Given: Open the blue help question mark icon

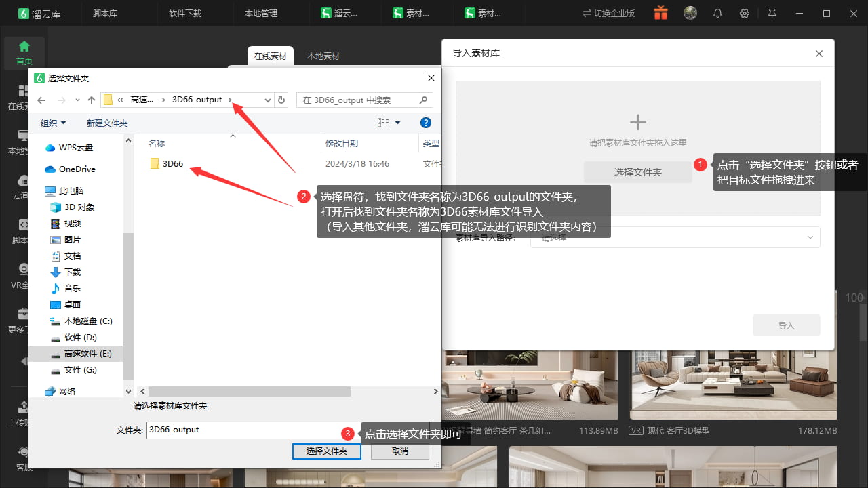Looking at the screenshot, I should pyautogui.click(x=426, y=123).
